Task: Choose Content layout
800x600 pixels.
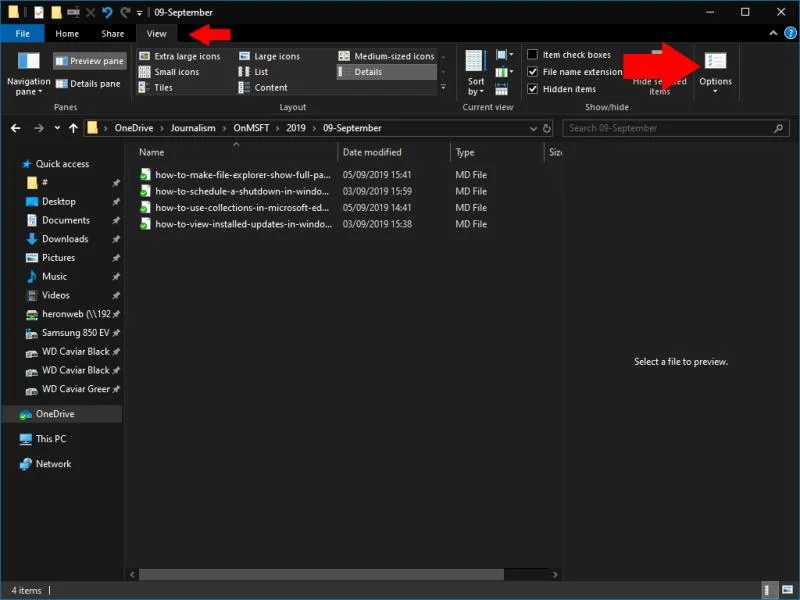Action: tap(263, 88)
